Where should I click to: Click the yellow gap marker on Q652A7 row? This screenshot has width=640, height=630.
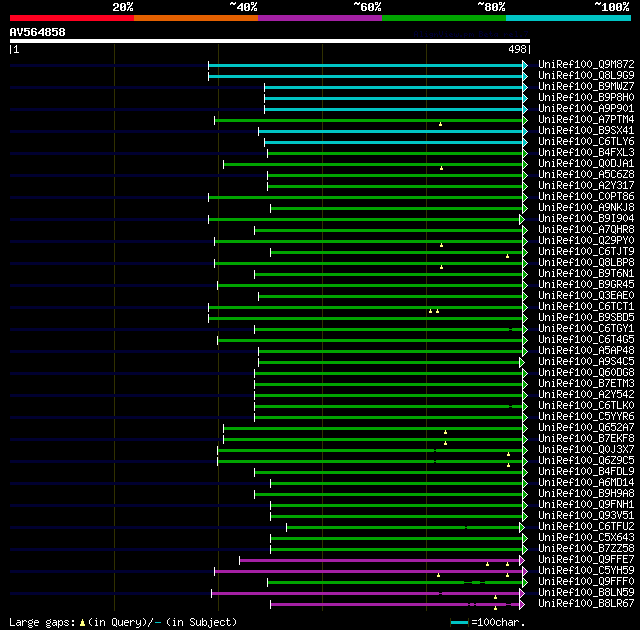pyautogui.click(x=445, y=432)
